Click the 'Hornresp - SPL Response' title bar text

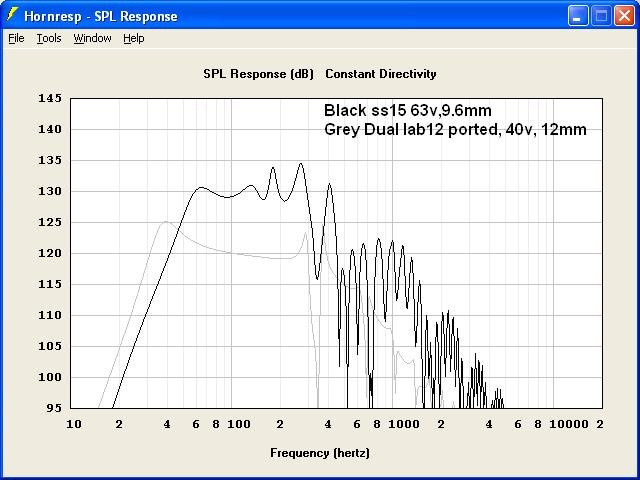[101, 16]
